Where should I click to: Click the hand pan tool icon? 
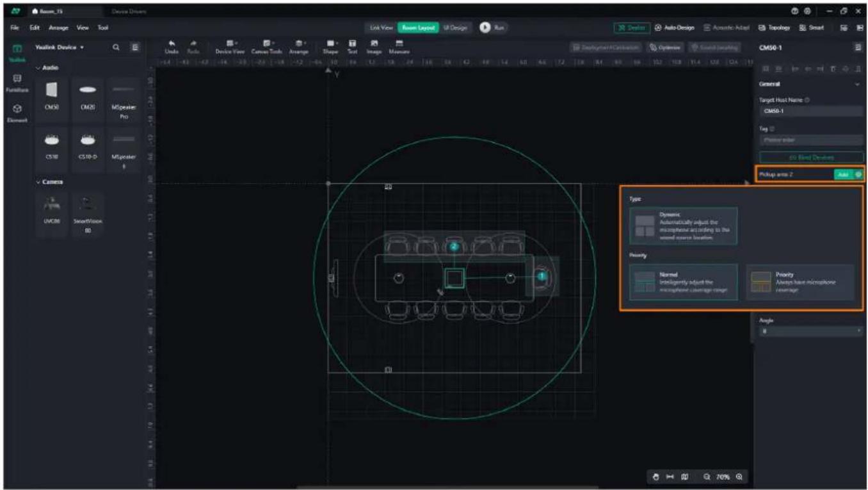click(655, 477)
